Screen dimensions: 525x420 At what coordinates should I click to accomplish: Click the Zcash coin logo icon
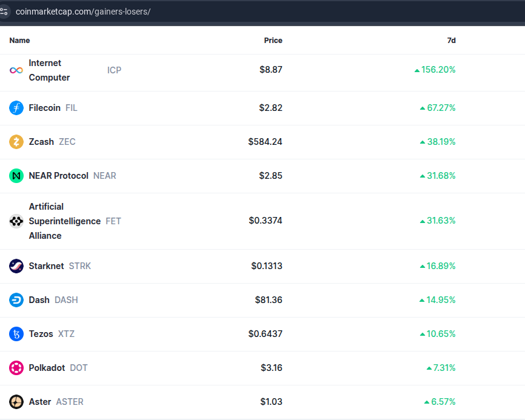tap(16, 142)
